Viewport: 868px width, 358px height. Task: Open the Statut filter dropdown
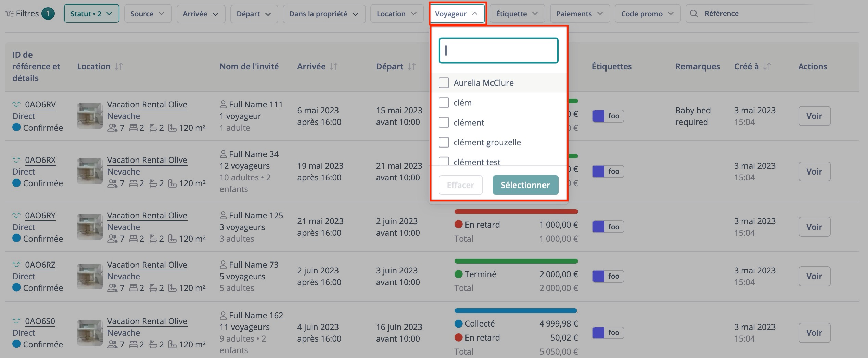pos(91,13)
